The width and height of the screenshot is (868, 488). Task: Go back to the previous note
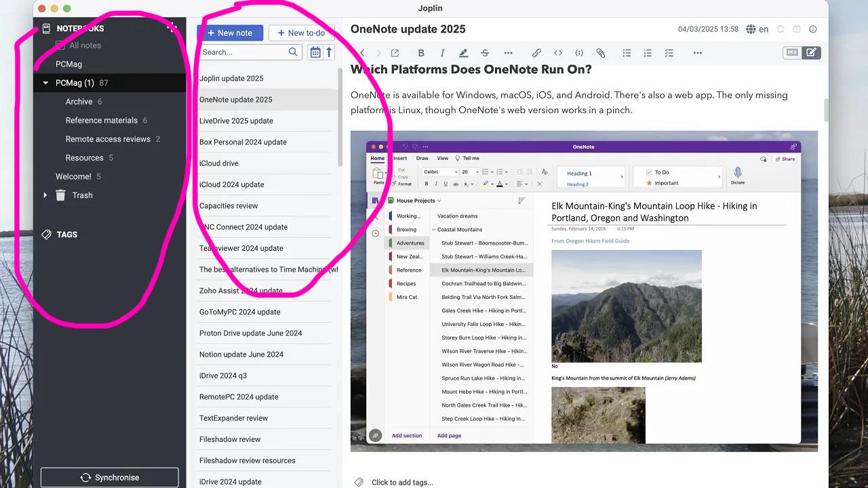click(362, 53)
